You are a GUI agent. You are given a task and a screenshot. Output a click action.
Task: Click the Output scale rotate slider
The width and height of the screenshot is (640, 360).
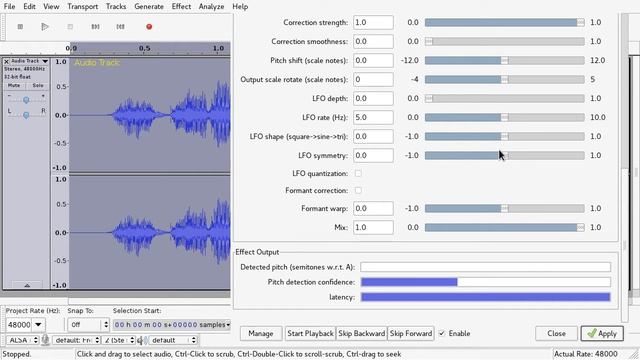pos(504,79)
